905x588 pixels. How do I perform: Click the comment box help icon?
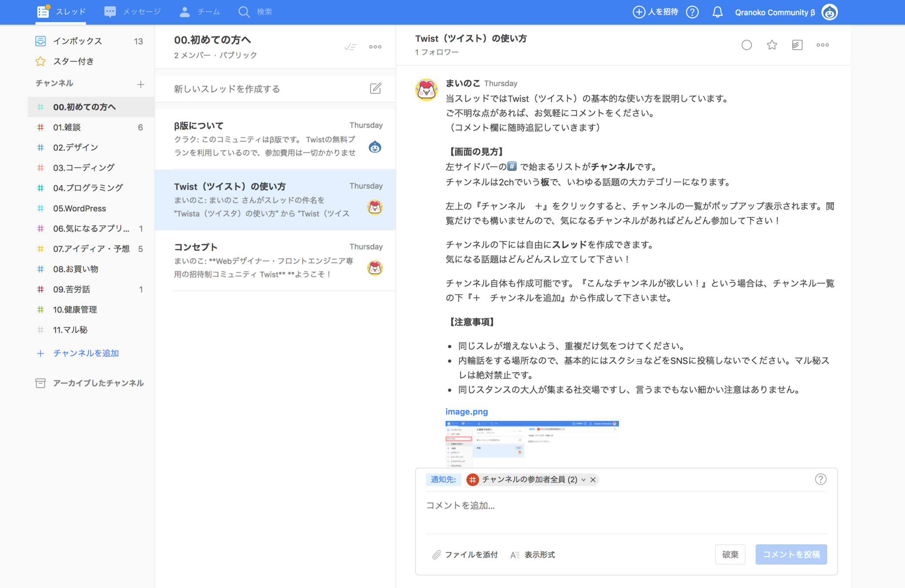(x=821, y=479)
